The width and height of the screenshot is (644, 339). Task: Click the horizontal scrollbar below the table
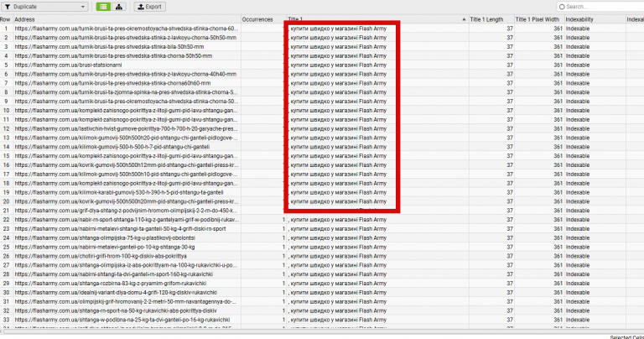322,331
